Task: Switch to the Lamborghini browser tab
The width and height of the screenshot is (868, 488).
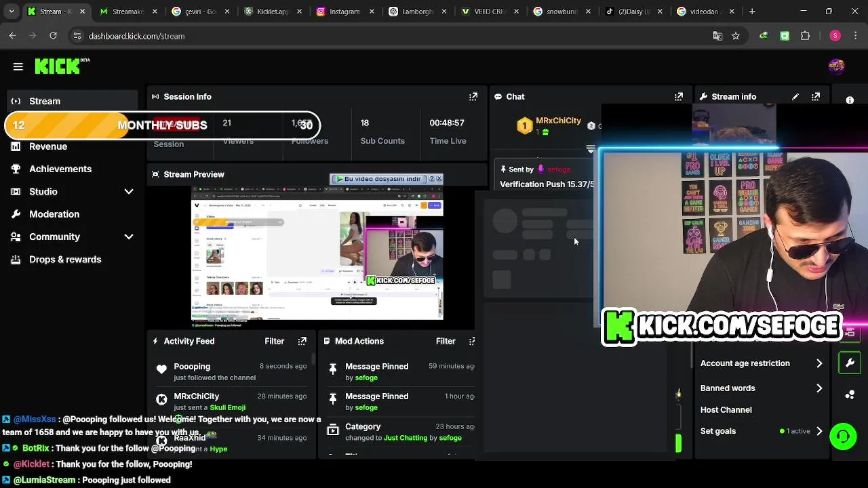Action: (x=416, y=12)
